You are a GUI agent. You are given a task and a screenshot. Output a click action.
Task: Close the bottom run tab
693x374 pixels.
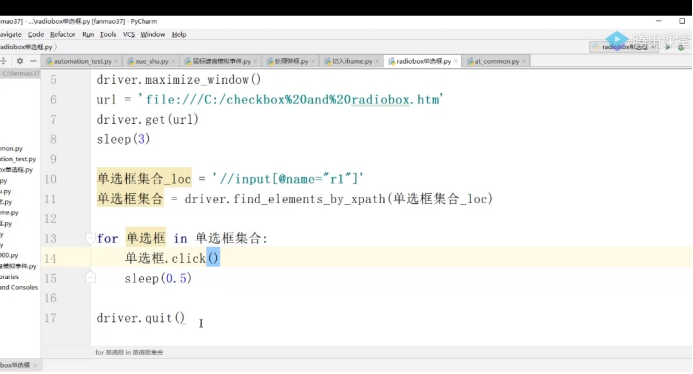tap(35, 365)
